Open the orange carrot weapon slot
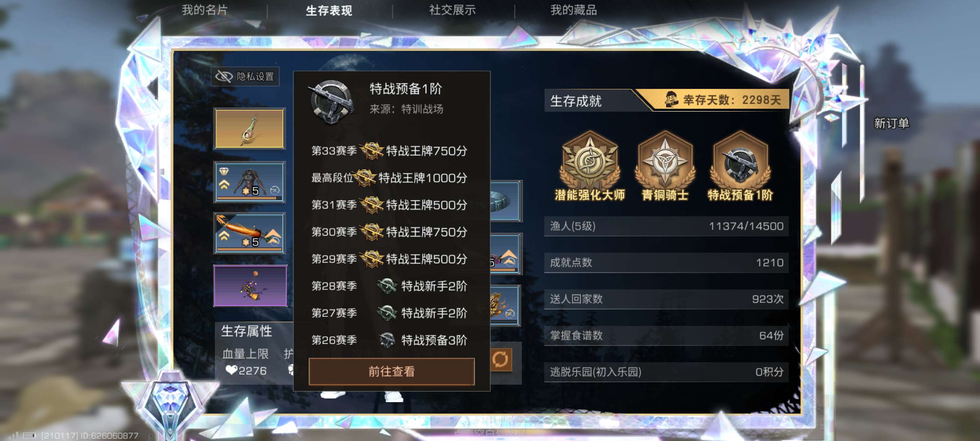Screen dimensions: 980x441 click(x=250, y=233)
